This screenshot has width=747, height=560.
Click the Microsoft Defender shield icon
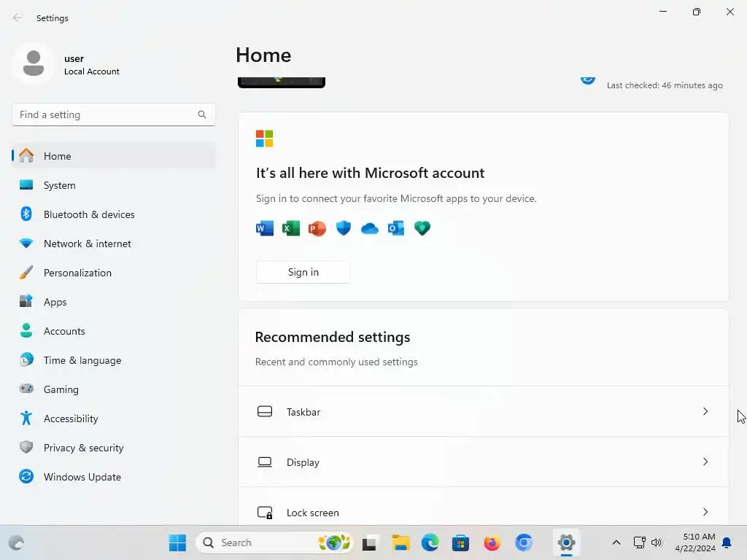pyautogui.click(x=344, y=228)
